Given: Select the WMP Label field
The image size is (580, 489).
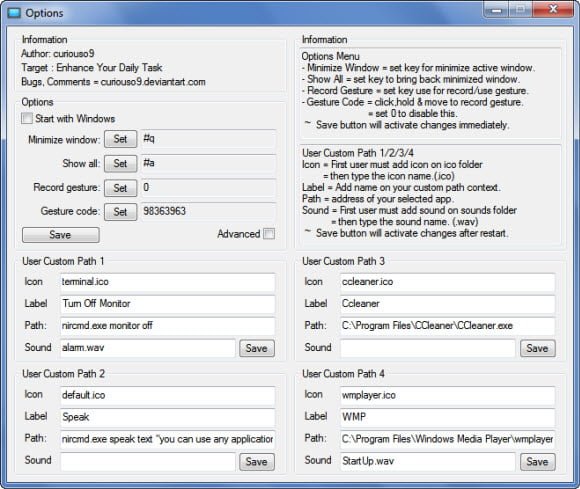Looking at the screenshot, I should (x=448, y=417).
